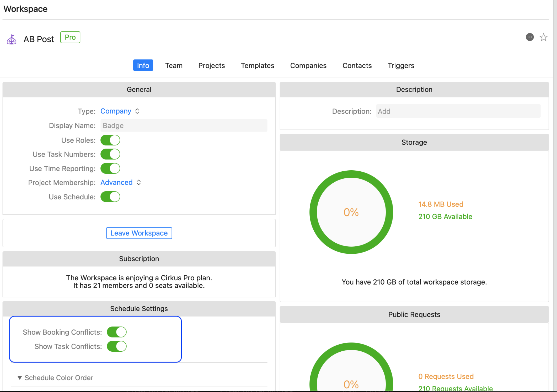The width and height of the screenshot is (557, 392).
Task: Click the green Pro plan badge
Action: pos(70,37)
